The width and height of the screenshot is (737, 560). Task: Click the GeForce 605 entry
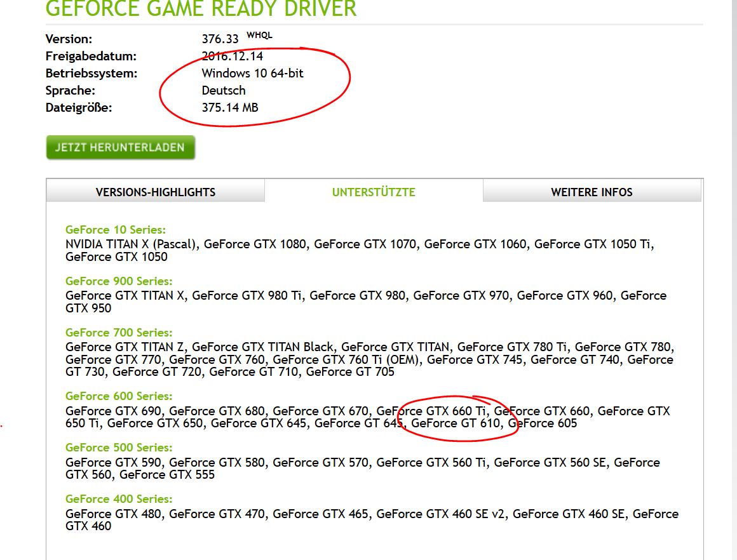(543, 423)
